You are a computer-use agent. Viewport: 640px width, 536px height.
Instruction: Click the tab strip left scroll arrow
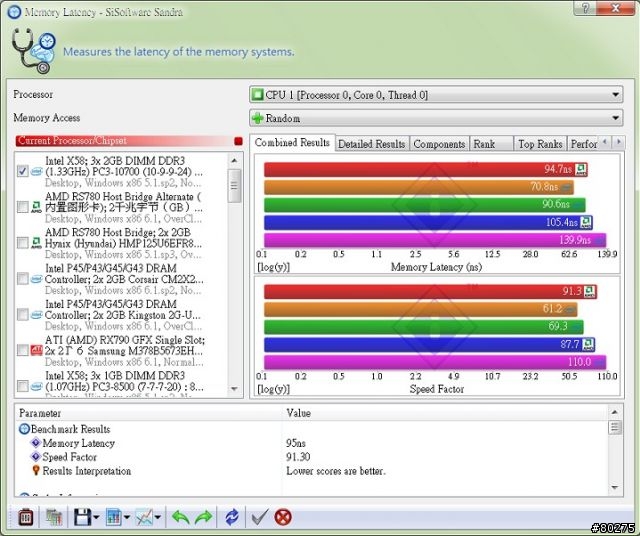pos(605,142)
